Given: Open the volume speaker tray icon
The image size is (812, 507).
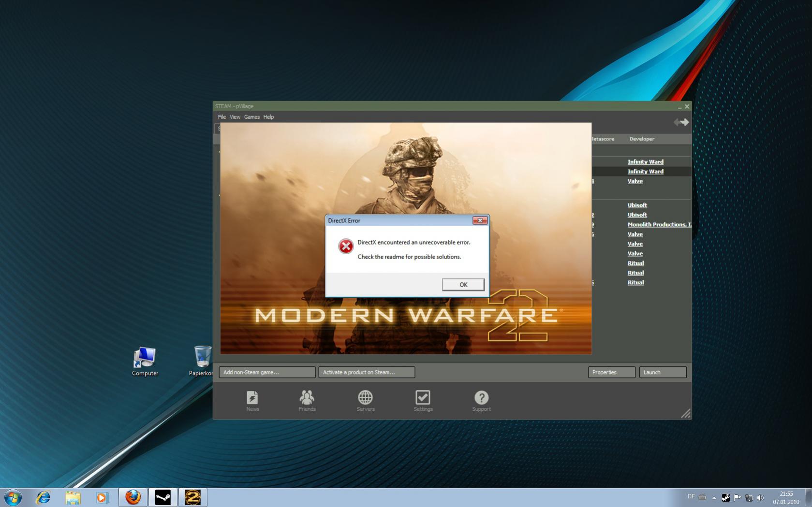Looking at the screenshot, I should pyautogui.click(x=761, y=497).
